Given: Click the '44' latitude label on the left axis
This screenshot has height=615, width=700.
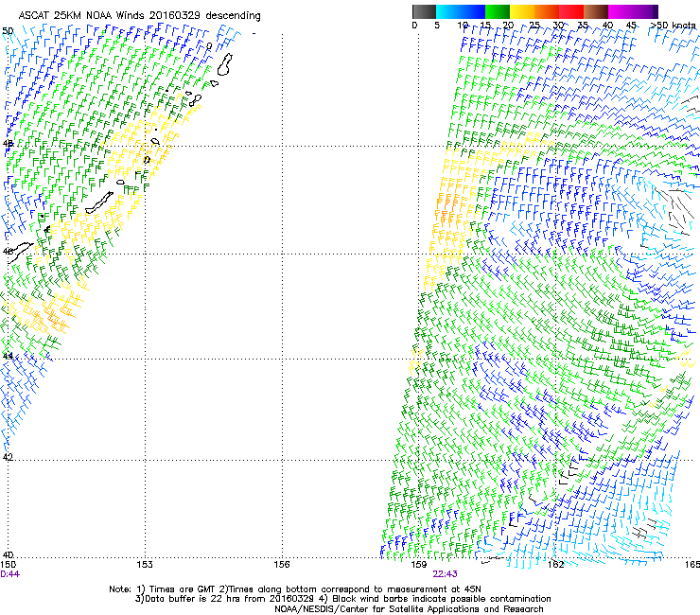Looking at the screenshot, I should point(8,357).
